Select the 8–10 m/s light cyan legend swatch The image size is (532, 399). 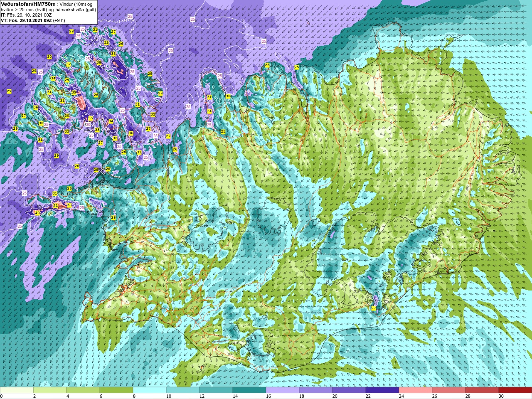point(150,390)
